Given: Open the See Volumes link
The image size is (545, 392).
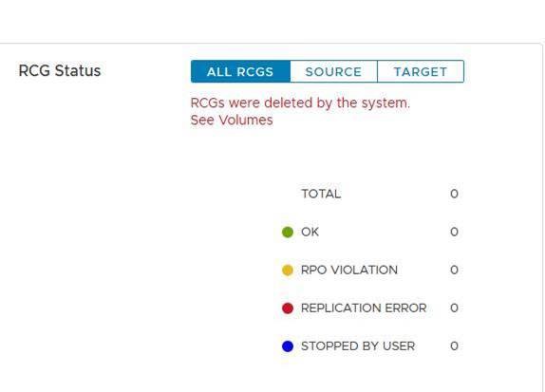Looking at the screenshot, I should [232, 121].
